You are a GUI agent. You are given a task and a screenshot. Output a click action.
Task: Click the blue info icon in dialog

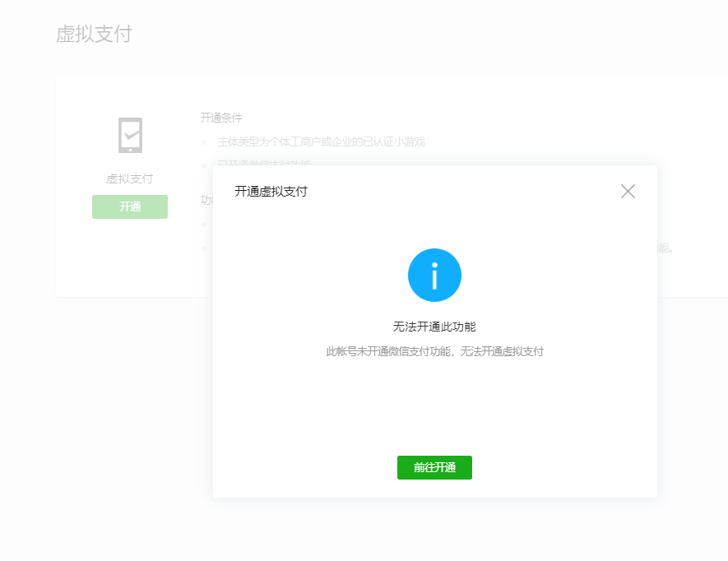(x=434, y=275)
